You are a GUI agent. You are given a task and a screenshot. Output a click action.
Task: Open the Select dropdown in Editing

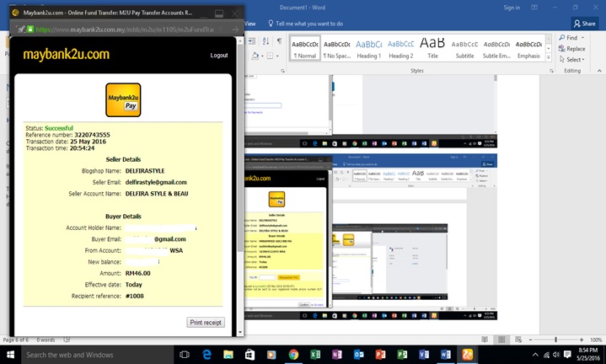[x=571, y=60]
